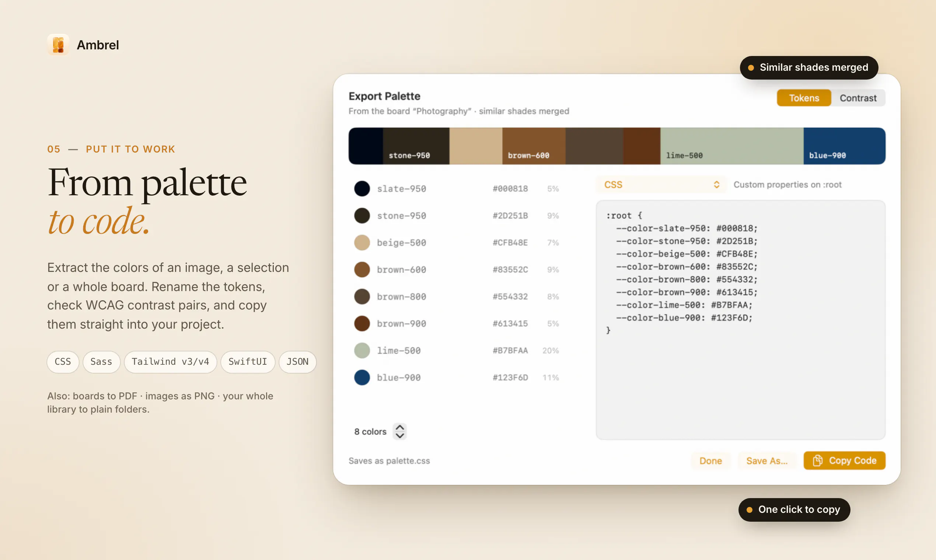Screen dimensions: 936x560
Task: Click the token name slate-950
Action: coord(401,189)
